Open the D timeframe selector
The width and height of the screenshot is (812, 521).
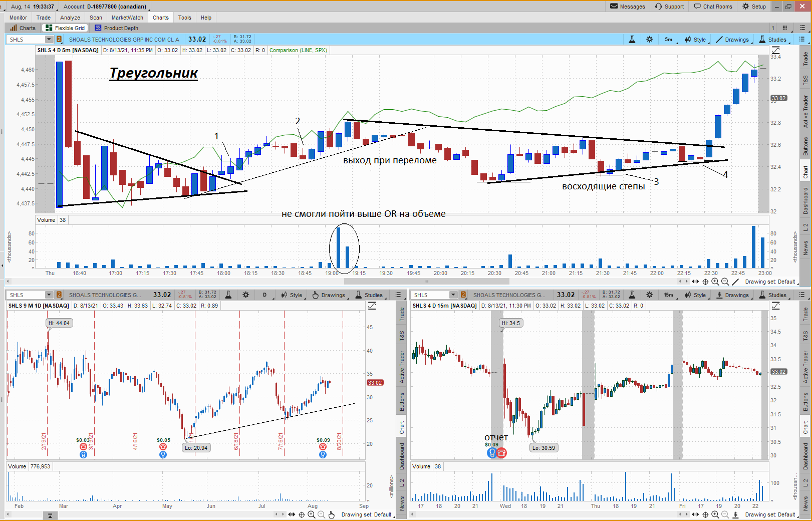(265, 295)
